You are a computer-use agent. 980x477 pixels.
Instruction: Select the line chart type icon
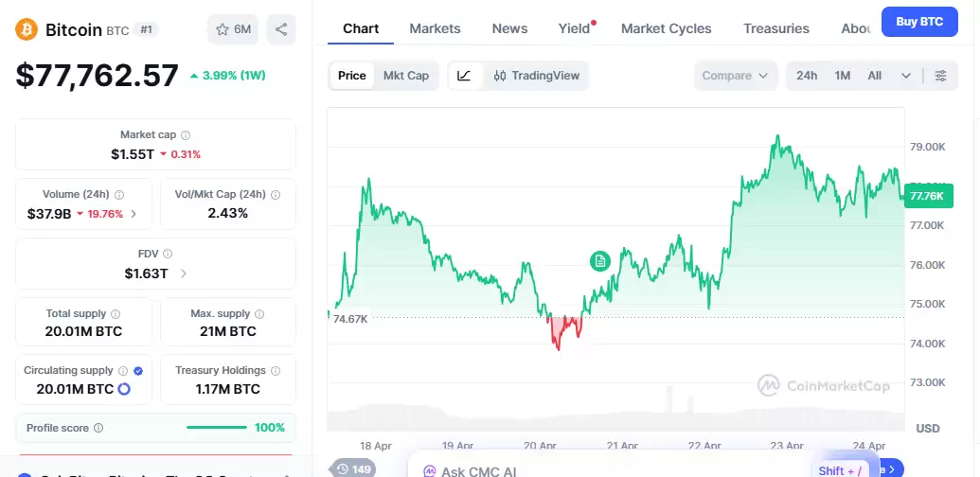tap(464, 76)
